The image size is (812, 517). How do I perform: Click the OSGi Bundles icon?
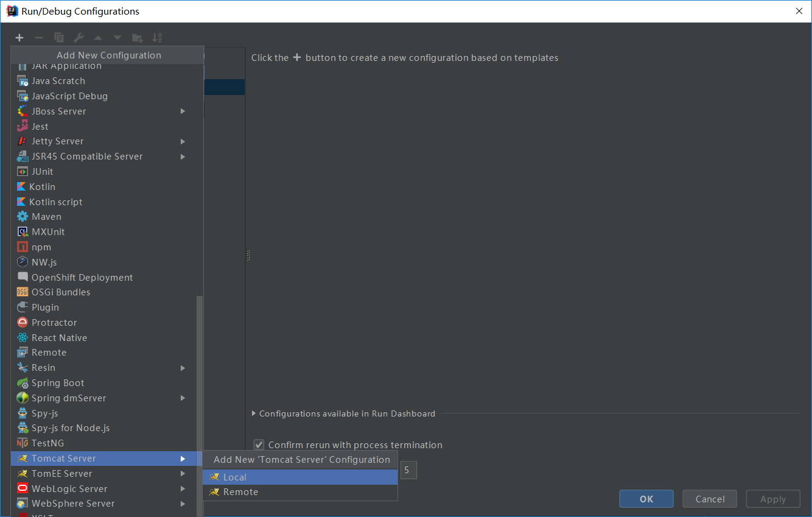point(23,292)
